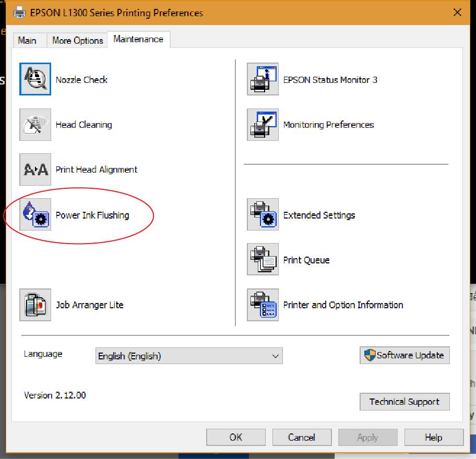
Task: Click the Technical Support button
Action: click(x=404, y=402)
